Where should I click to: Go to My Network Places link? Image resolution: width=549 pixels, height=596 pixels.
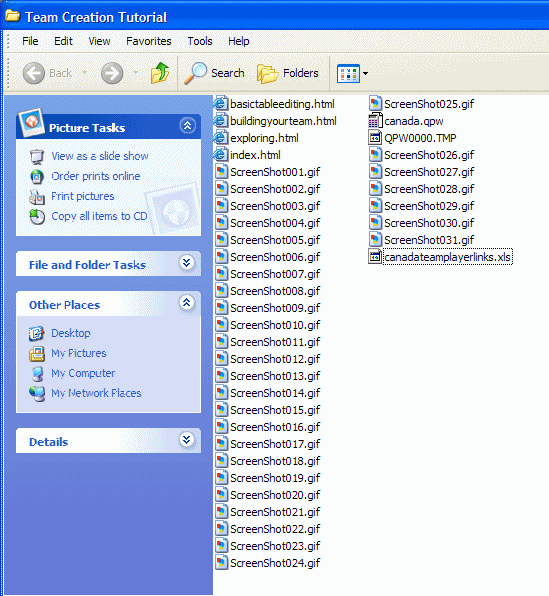coord(96,393)
